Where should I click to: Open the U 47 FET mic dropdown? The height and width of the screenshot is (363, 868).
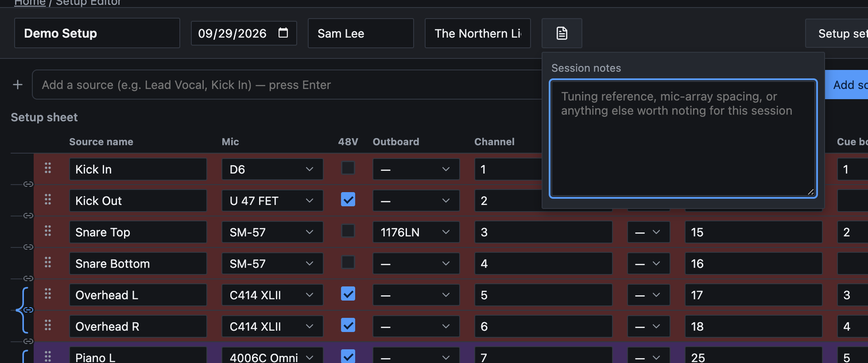(x=272, y=201)
